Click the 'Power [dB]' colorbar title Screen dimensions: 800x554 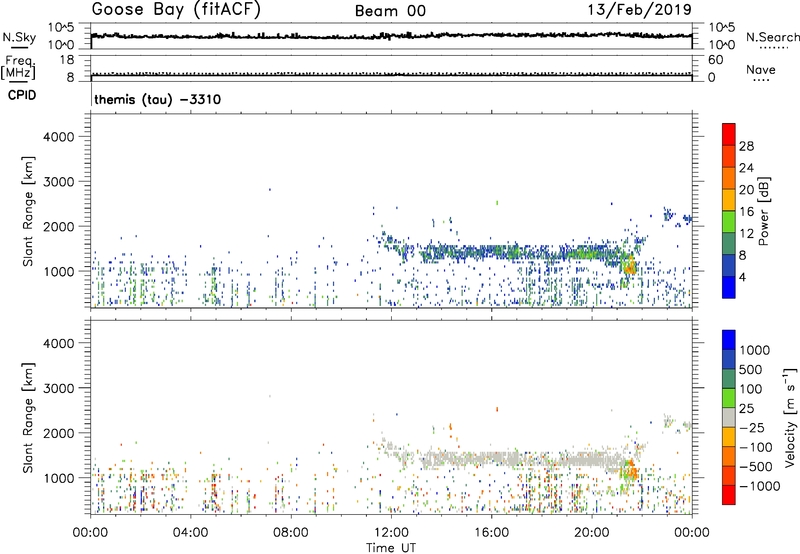point(763,211)
